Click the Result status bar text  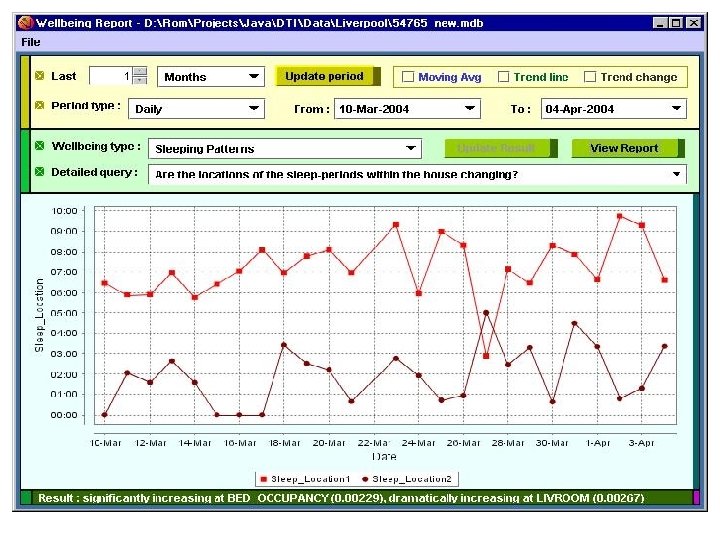341,498
